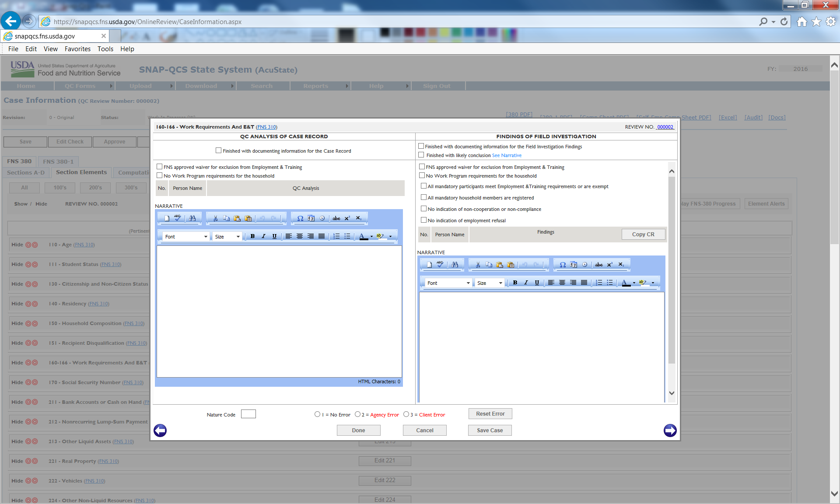Click spell check icon in left narrative toolbar
840x504 pixels.
pos(178,218)
